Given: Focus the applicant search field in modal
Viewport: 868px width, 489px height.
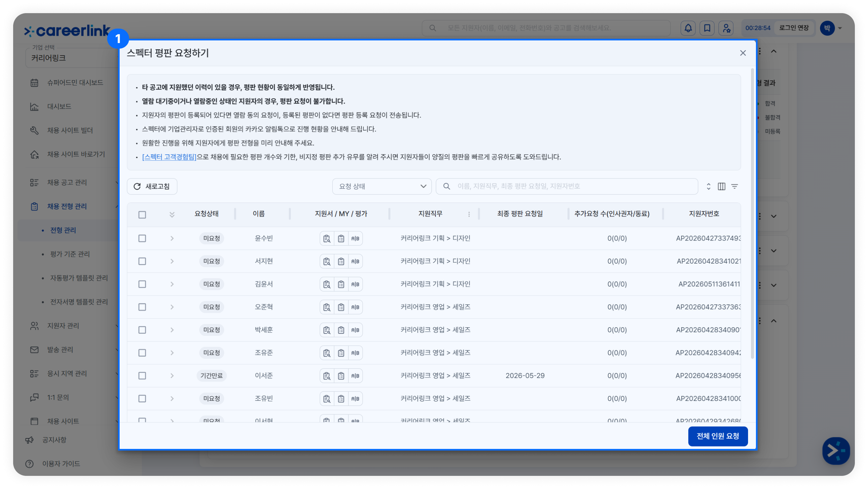Looking at the screenshot, I should [x=566, y=186].
